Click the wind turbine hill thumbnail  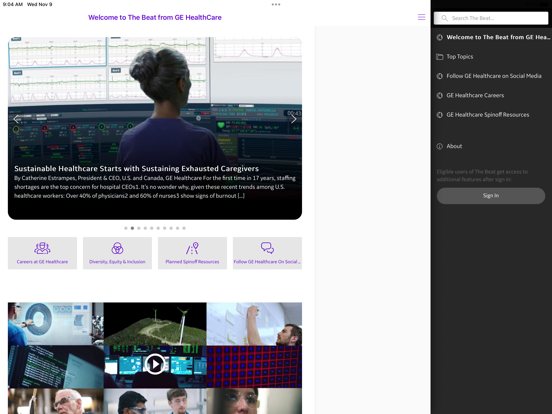[155, 324]
